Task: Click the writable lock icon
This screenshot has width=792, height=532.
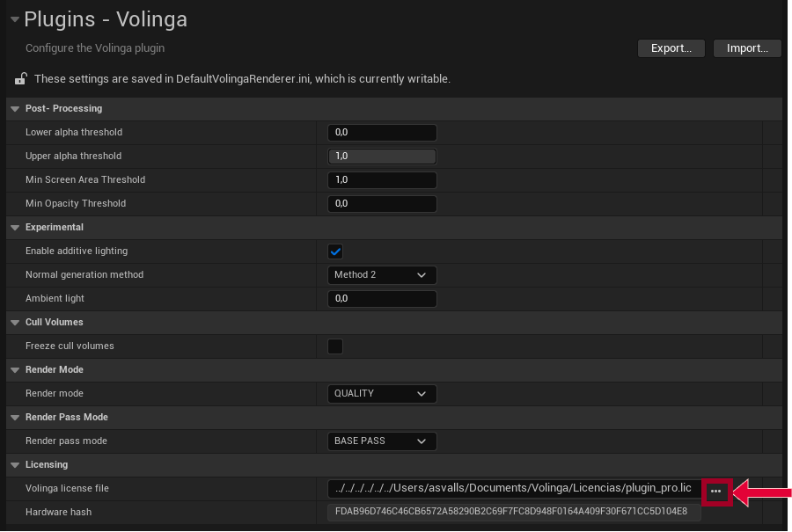Action: (x=19, y=79)
